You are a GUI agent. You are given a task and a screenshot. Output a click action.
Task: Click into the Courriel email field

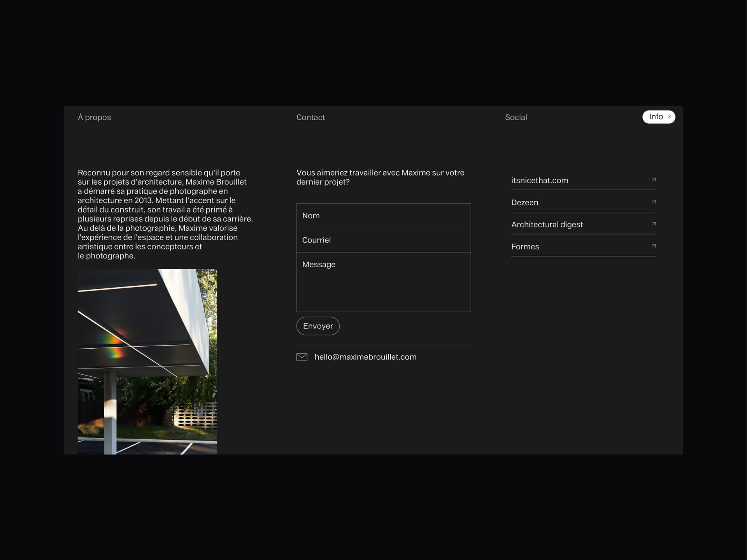click(383, 240)
